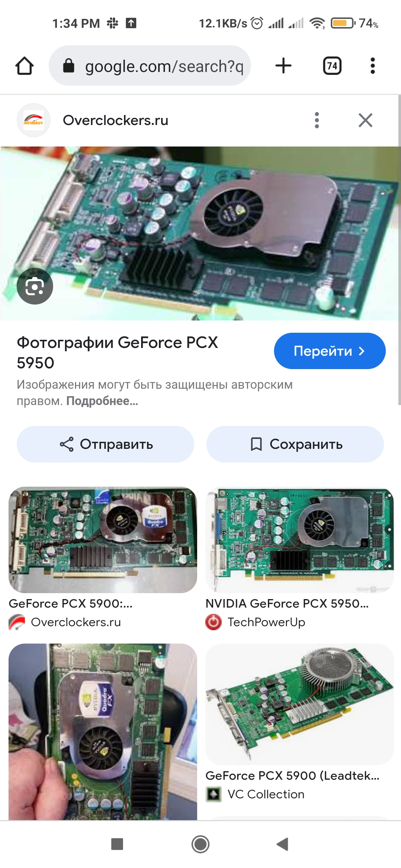
Task: Click the Перейти button
Action: point(330,351)
